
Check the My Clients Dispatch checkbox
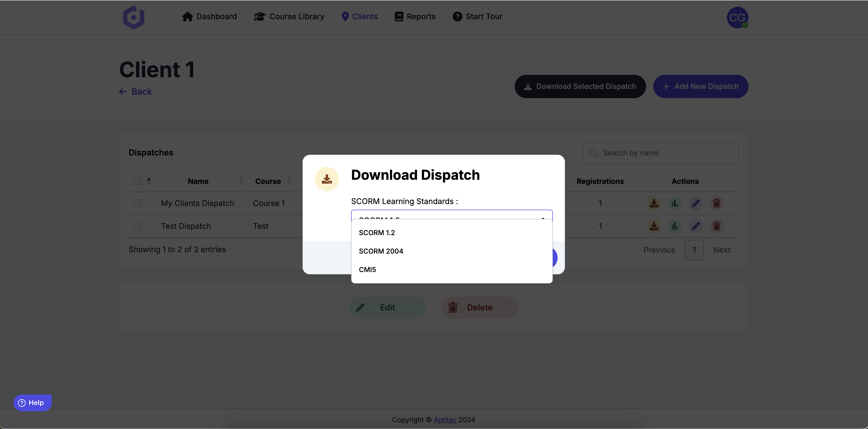137,203
